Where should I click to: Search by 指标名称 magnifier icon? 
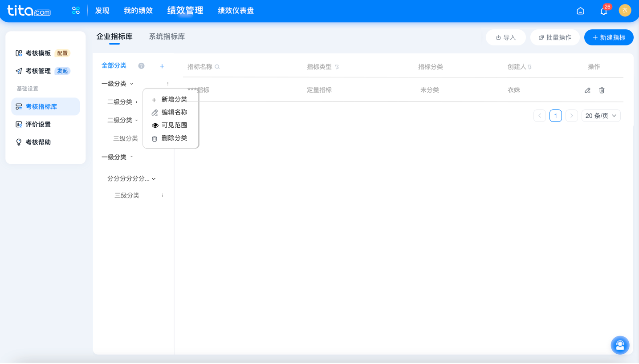tap(217, 67)
